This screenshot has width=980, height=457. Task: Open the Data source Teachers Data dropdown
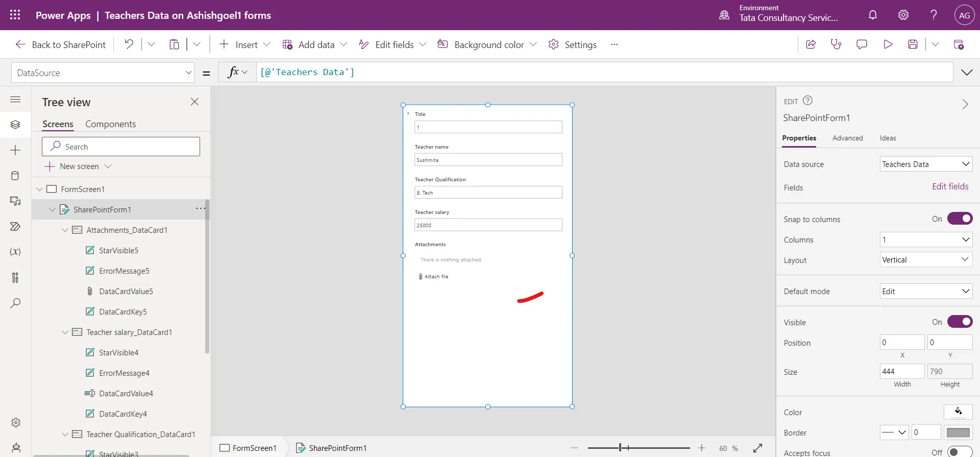pyautogui.click(x=926, y=164)
